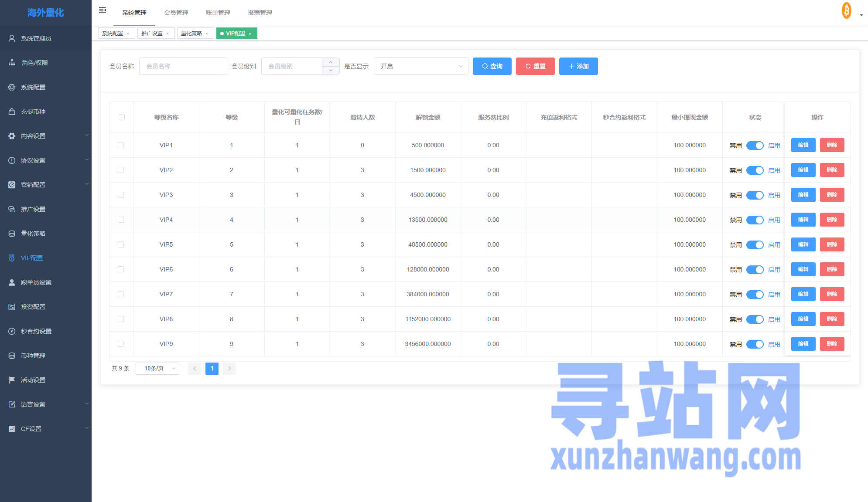The image size is (868, 502).
Task: Select all rows with header checkbox
Action: point(122,117)
